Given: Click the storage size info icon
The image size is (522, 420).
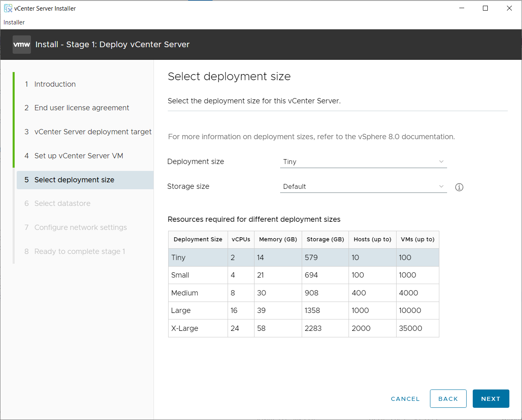Looking at the screenshot, I should [x=459, y=187].
